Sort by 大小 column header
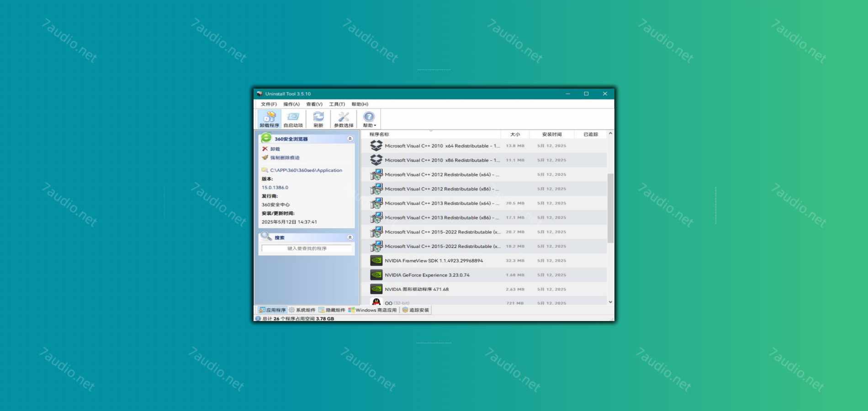The width and height of the screenshot is (868, 411). (x=515, y=134)
